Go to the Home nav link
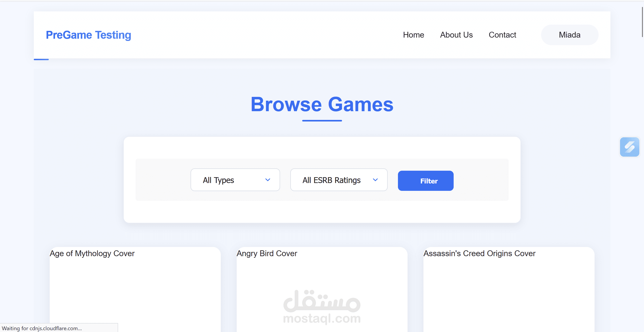This screenshot has height=332, width=644. (x=413, y=35)
